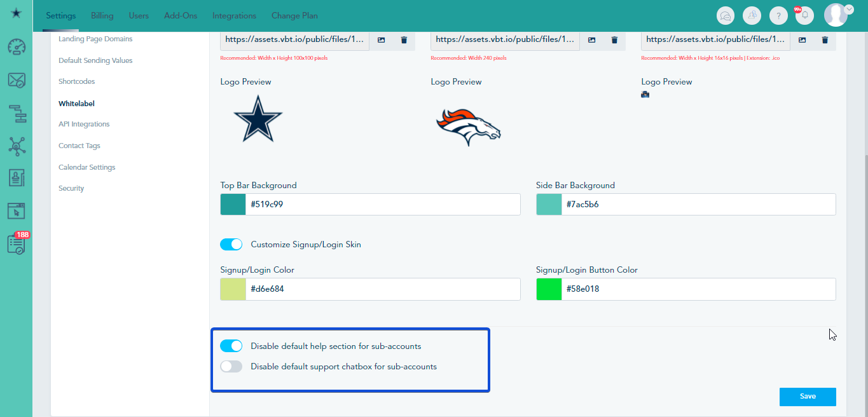Toggle the Customize Signup/Login Skin switch

(231, 244)
